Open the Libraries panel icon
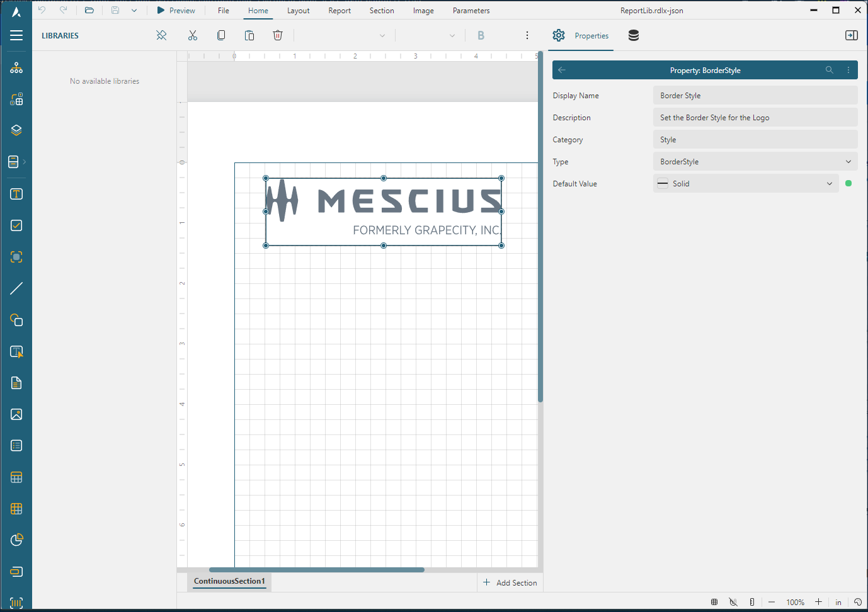 point(13,162)
